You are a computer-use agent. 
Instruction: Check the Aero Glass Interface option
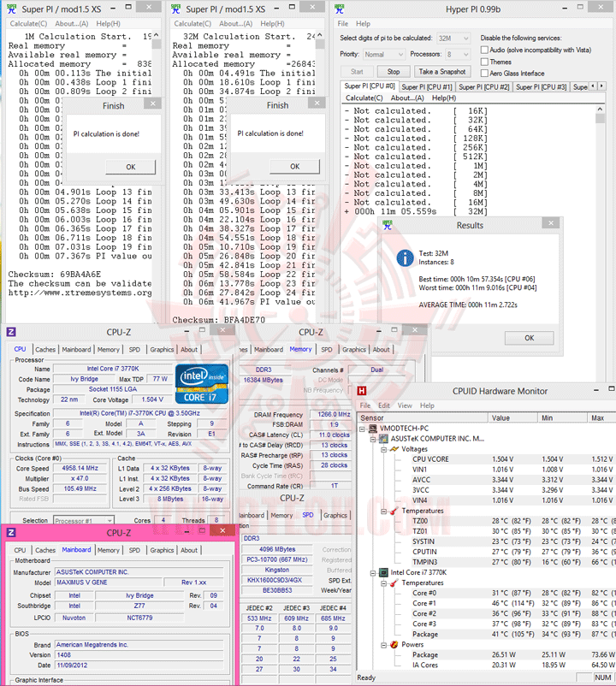484,73
